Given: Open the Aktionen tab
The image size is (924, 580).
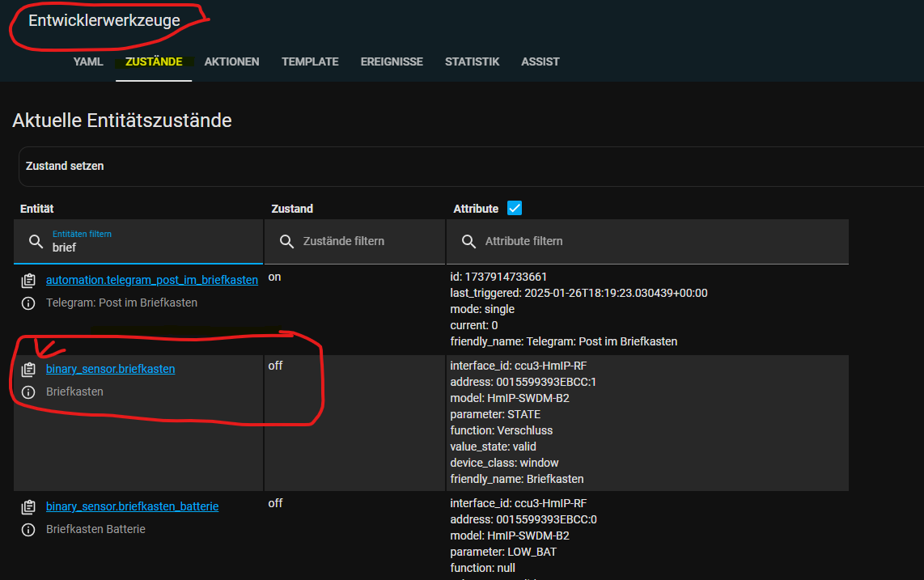Looking at the screenshot, I should coord(231,62).
